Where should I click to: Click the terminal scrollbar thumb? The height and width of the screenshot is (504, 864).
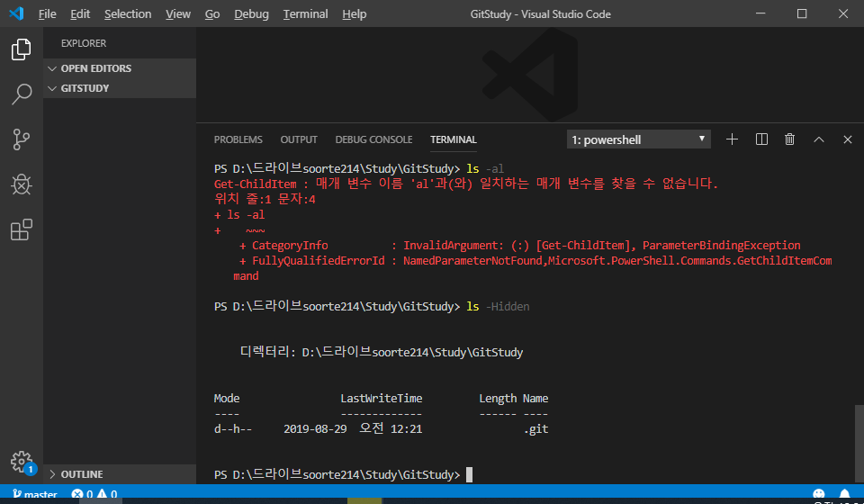[859, 443]
